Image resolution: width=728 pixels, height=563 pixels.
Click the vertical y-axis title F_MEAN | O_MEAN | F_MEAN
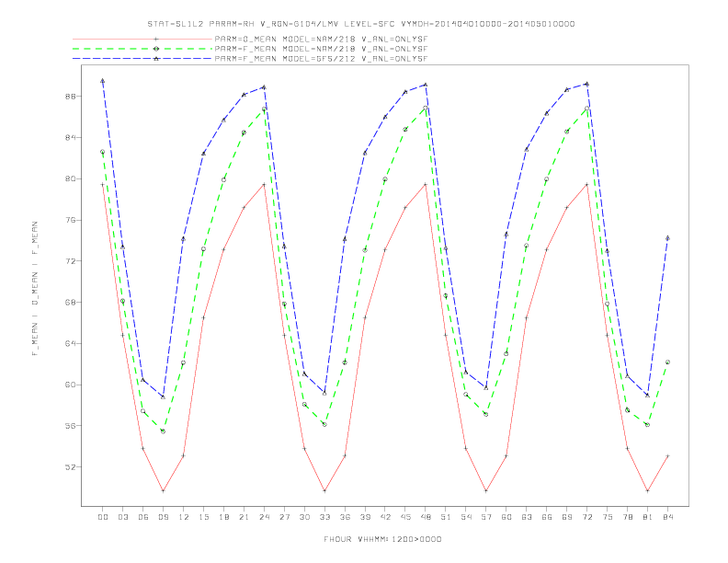coord(35,289)
